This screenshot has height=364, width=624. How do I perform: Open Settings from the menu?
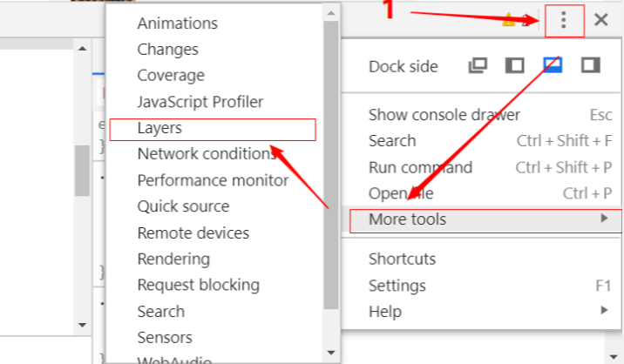pos(397,285)
